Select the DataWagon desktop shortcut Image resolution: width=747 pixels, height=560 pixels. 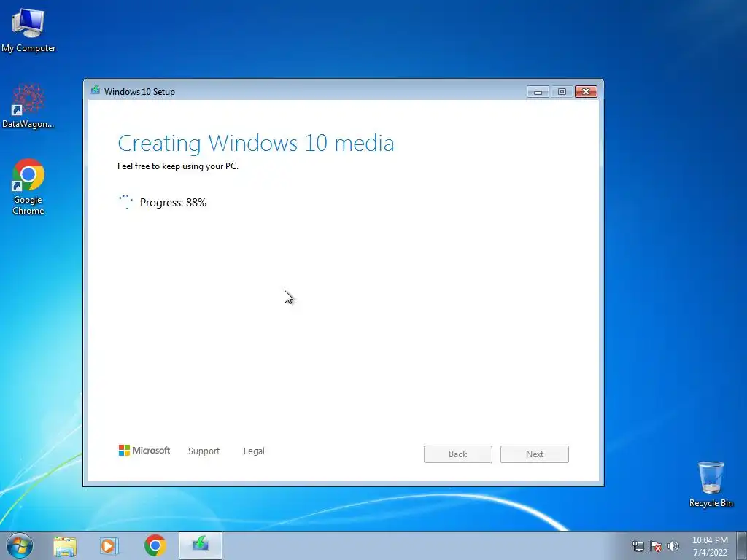pyautogui.click(x=28, y=106)
